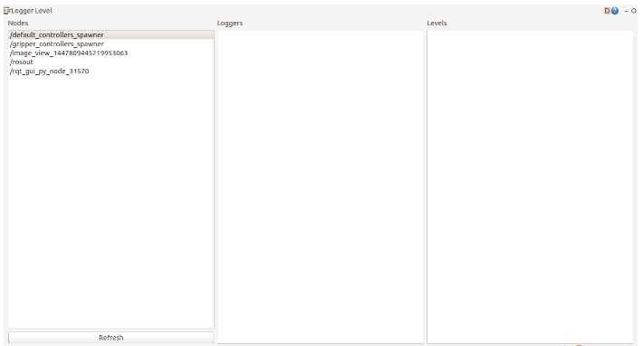The image size is (644, 346).
Task: Click inside the empty Loggers list
Action: coord(321,187)
